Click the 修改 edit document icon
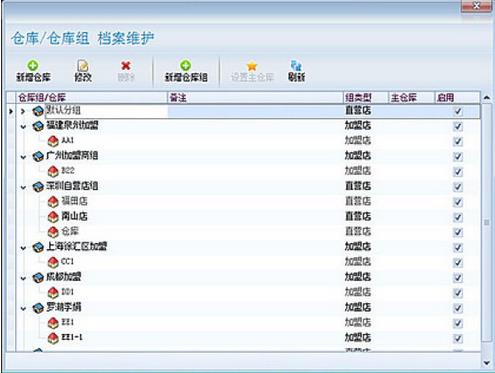495x373 pixels. (x=83, y=66)
